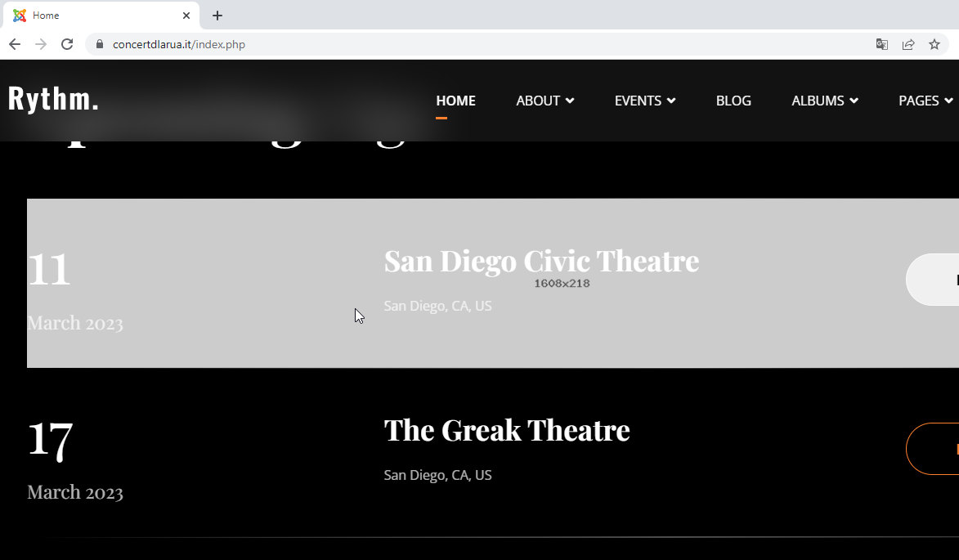Click the browser forward arrow
Viewport: 959px width, 560px height.
coord(41,44)
